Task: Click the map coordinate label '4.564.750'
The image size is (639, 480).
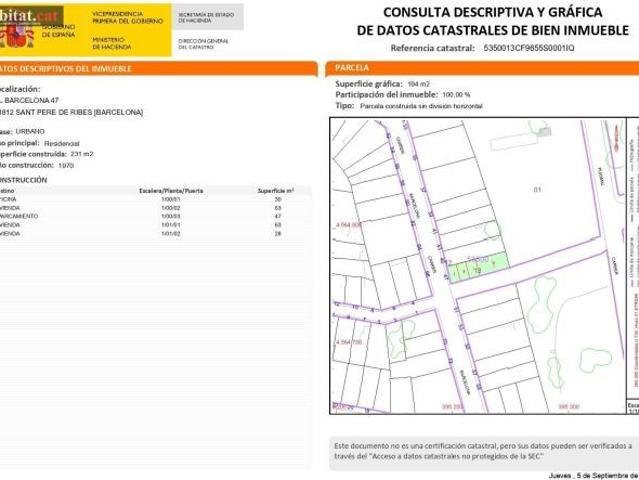Action: [x=349, y=342]
